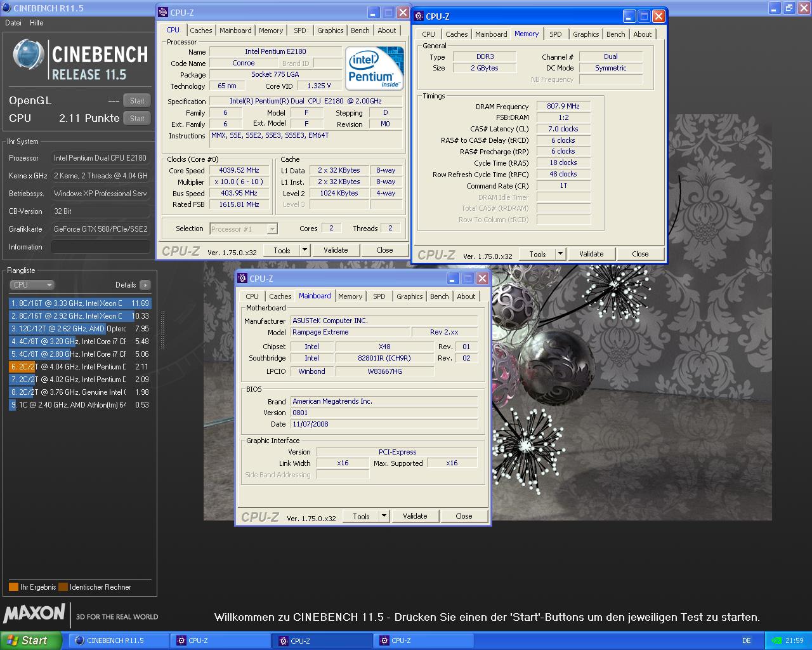Click the Intel Pentium inside logo
This screenshot has width=812, height=650.
(x=374, y=68)
